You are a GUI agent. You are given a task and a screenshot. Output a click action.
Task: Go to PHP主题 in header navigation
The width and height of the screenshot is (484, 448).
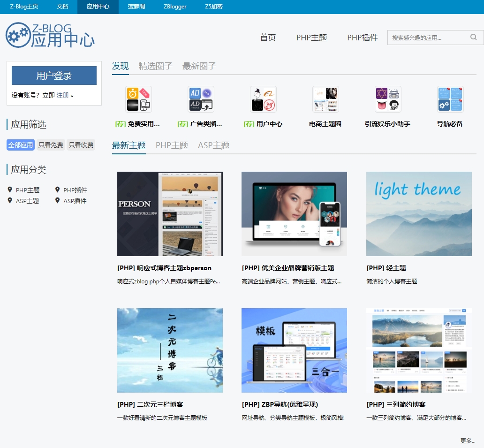(x=311, y=38)
